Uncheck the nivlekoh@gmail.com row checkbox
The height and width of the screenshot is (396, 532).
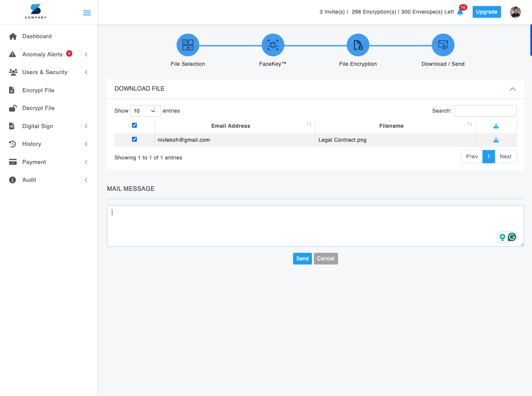click(134, 139)
